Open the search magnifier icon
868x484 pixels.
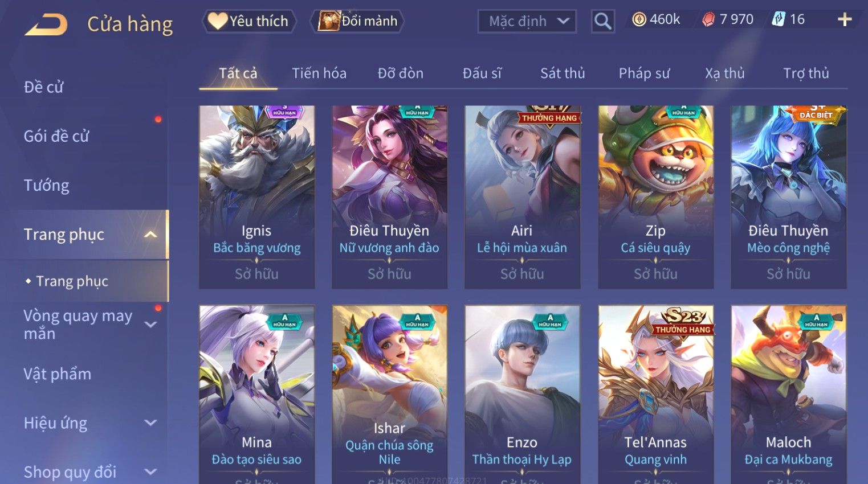pos(602,21)
